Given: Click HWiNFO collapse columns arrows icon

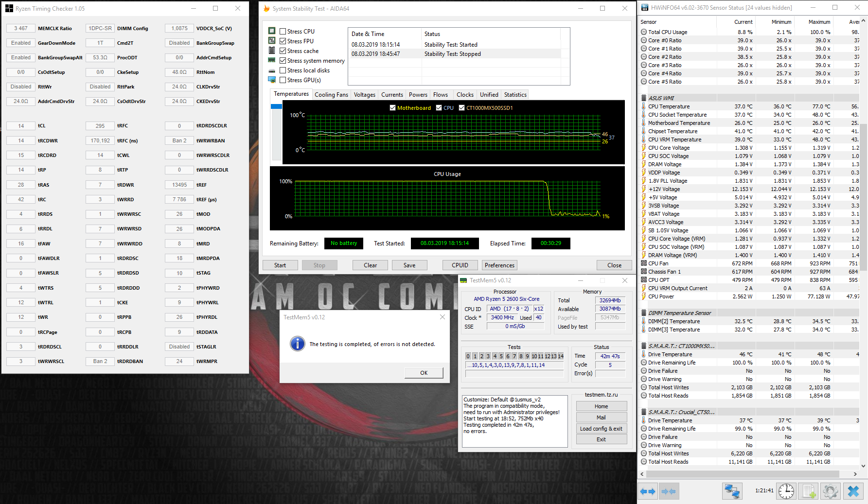Looking at the screenshot, I should pos(669,491).
